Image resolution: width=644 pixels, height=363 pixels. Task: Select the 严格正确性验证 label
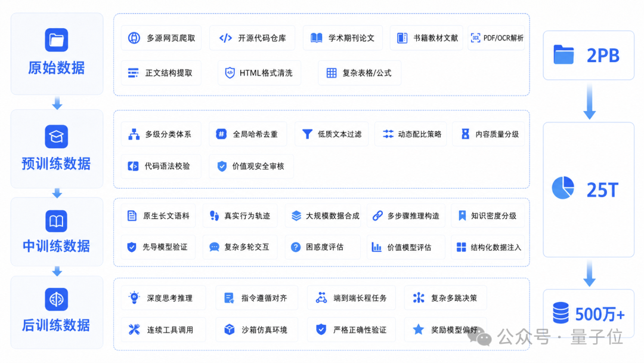[x=360, y=330]
